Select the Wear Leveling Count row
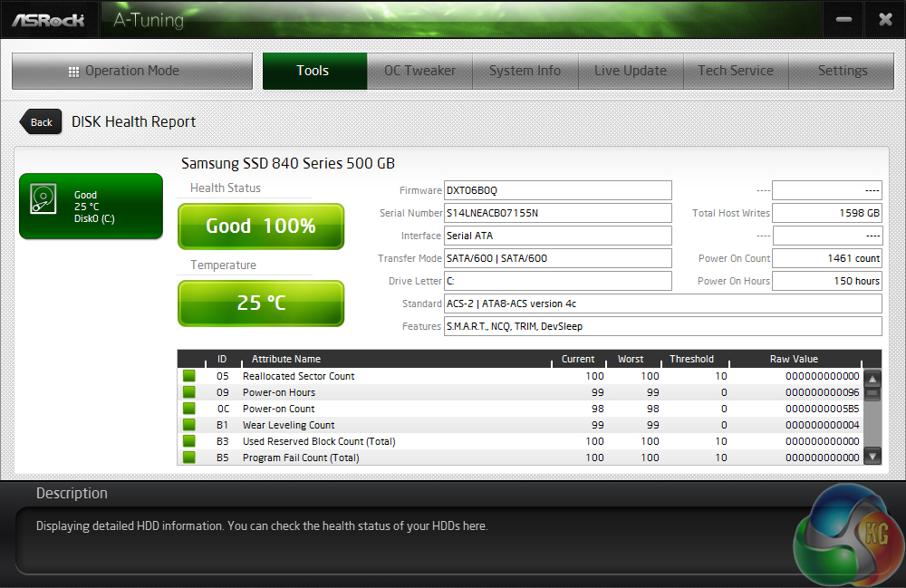Screen dimensions: 906x588 [x=521, y=425]
